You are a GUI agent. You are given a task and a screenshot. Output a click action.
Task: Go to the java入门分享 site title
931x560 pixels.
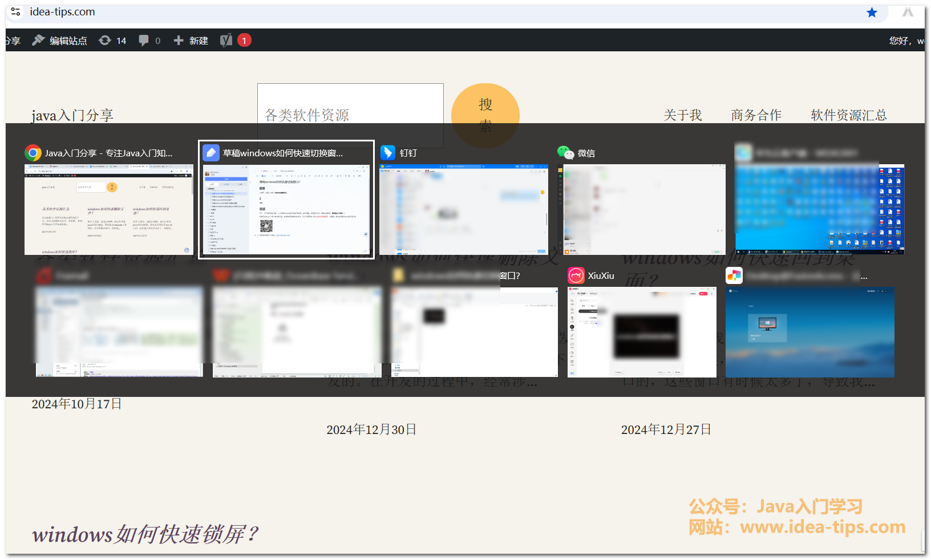click(72, 116)
